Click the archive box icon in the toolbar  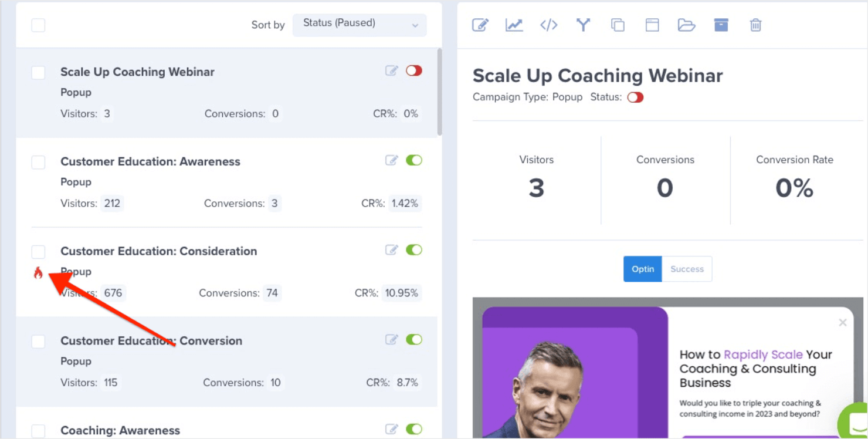[721, 25]
